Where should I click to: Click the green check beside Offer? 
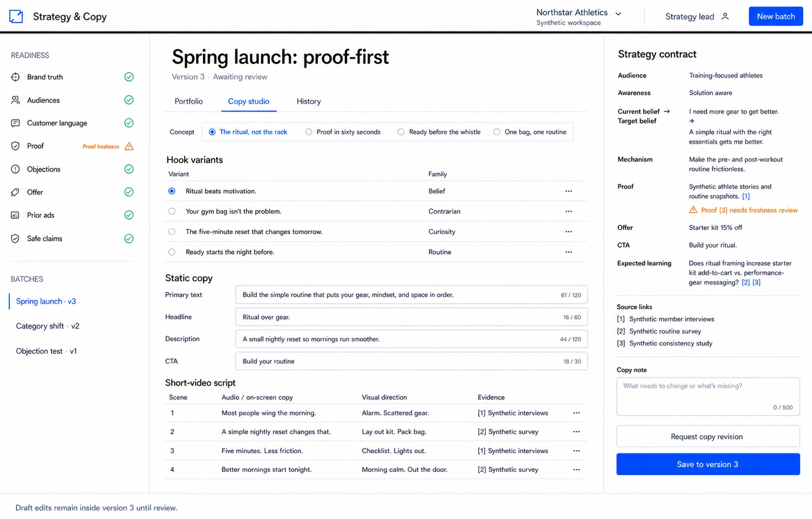click(x=129, y=192)
